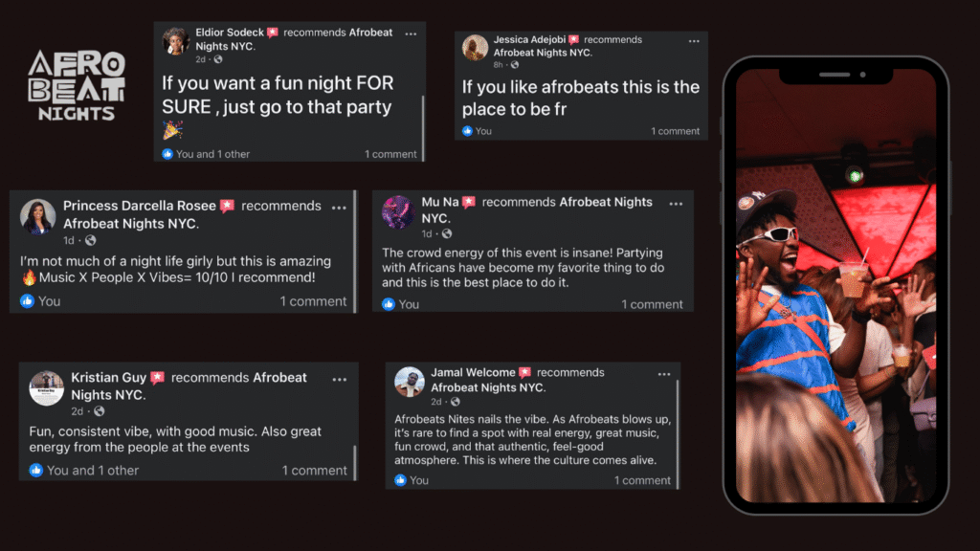Viewport: 980px width, 551px height.
Task: View the comment on Princess Darcella's review
Action: point(313,301)
